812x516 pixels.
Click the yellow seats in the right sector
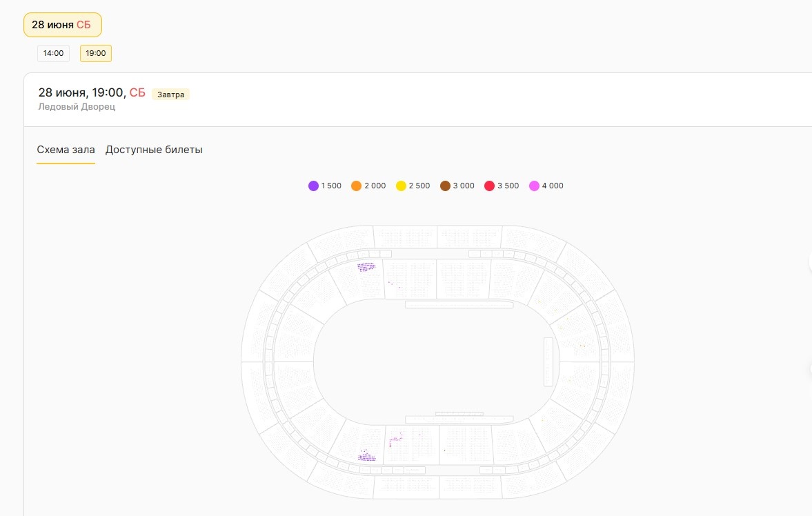coord(582,345)
